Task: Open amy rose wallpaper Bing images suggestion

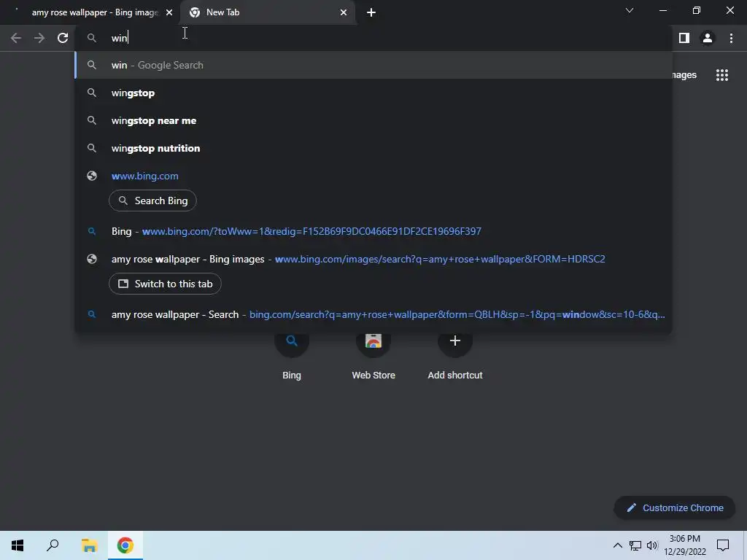Action: coord(373,259)
